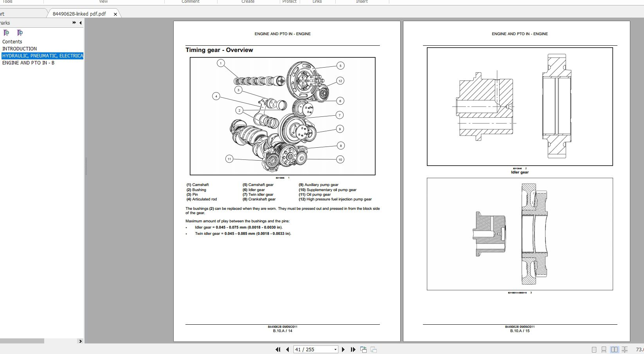Collapse the Bookmarks panel with the arrow
The width and height of the screenshot is (644, 354).
tap(80, 23)
